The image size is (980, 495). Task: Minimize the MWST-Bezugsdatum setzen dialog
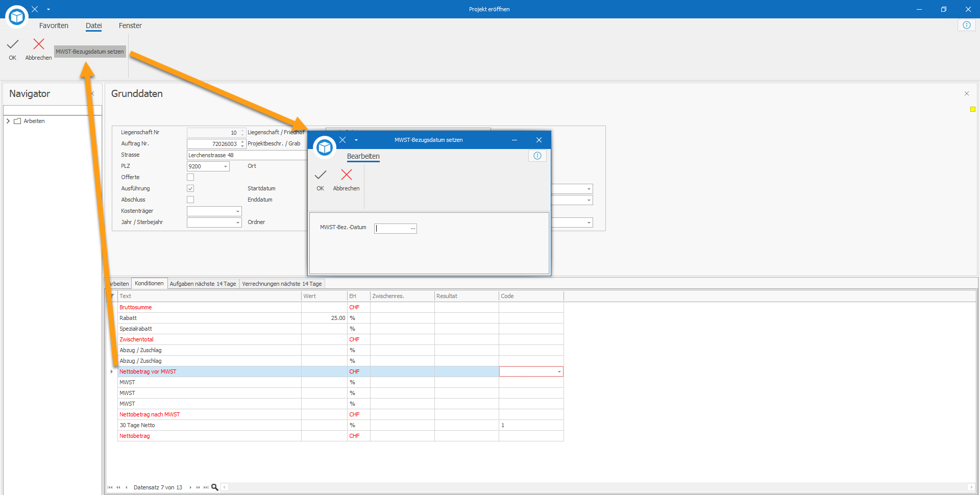coord(514,140)
